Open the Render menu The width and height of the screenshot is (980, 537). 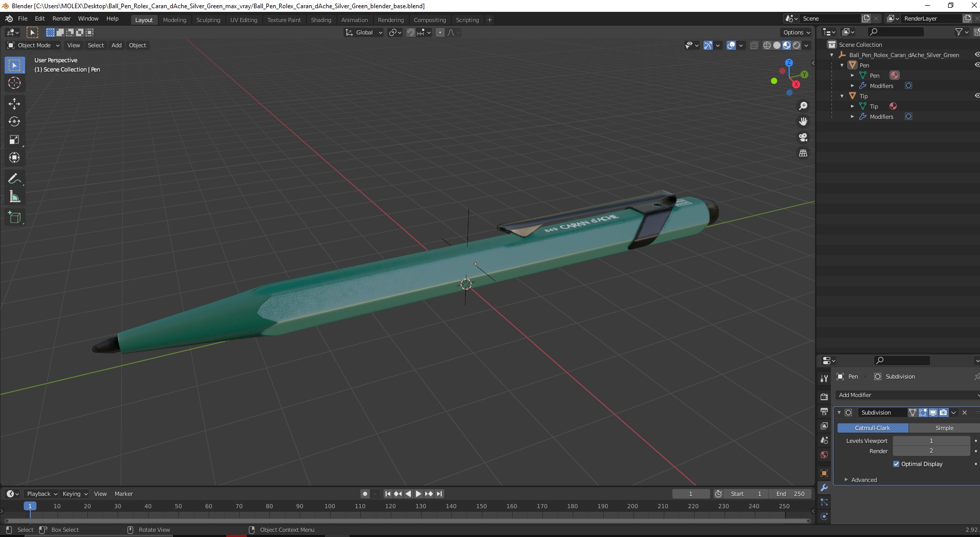[x=61, y=19]
